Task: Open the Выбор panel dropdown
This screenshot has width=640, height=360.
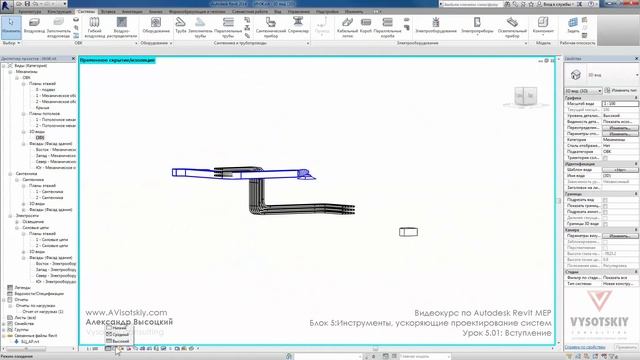Action: tap(11, 43)
